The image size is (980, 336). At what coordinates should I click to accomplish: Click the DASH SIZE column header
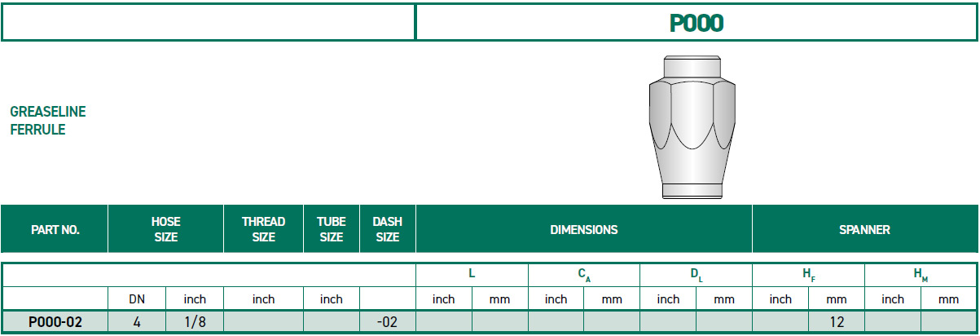(x=387, y=229)
